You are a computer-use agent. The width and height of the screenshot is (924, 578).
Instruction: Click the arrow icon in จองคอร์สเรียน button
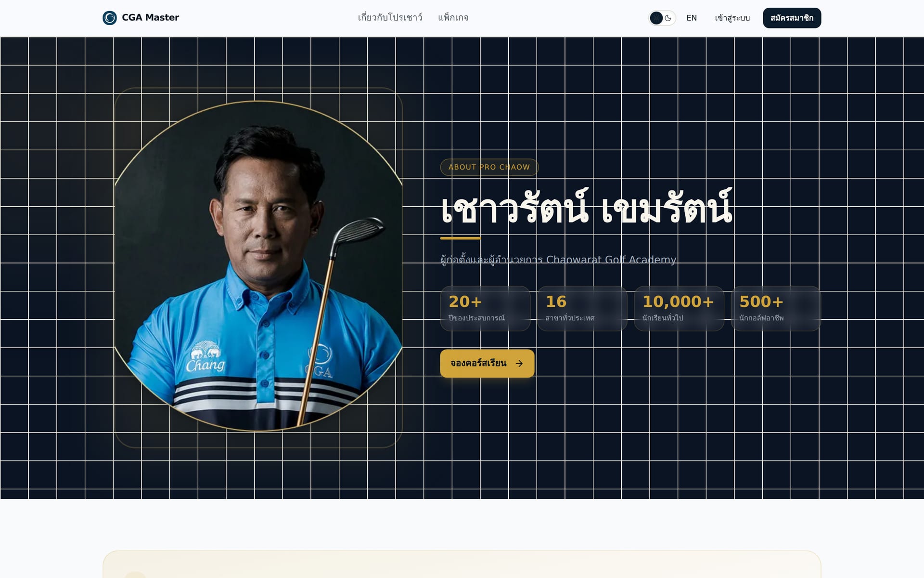pos(519,364)
